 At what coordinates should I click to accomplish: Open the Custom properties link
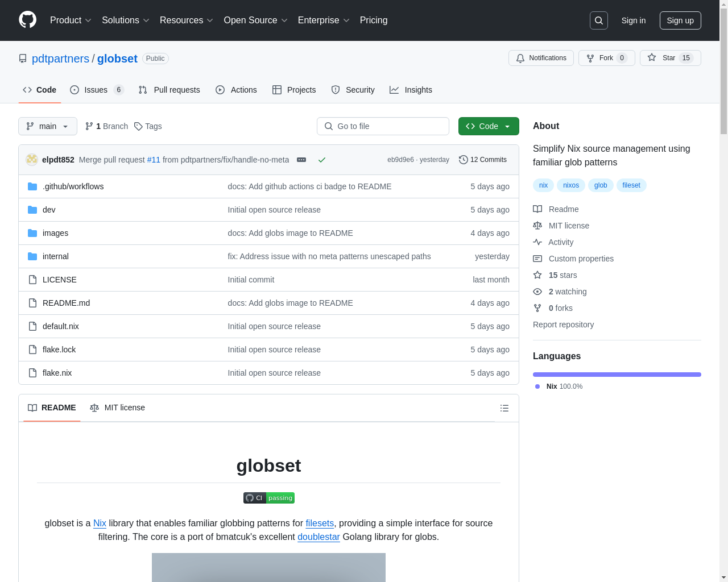pyautogui.click(x=573, y=259)
